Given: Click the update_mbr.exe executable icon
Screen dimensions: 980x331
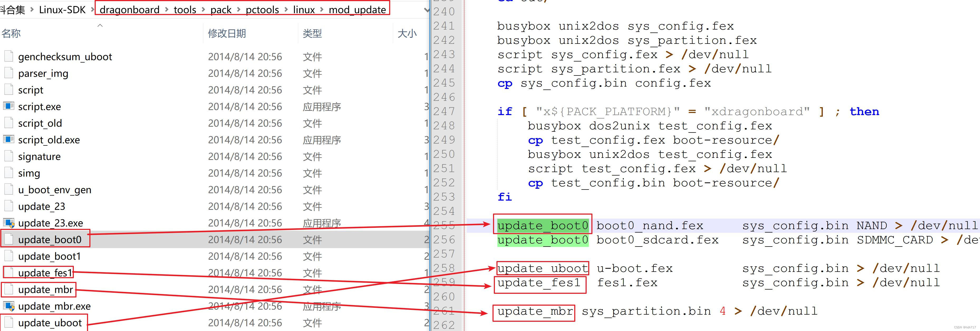Looking at the screenshot, I should pyautogui.click(x=8, y=306).
